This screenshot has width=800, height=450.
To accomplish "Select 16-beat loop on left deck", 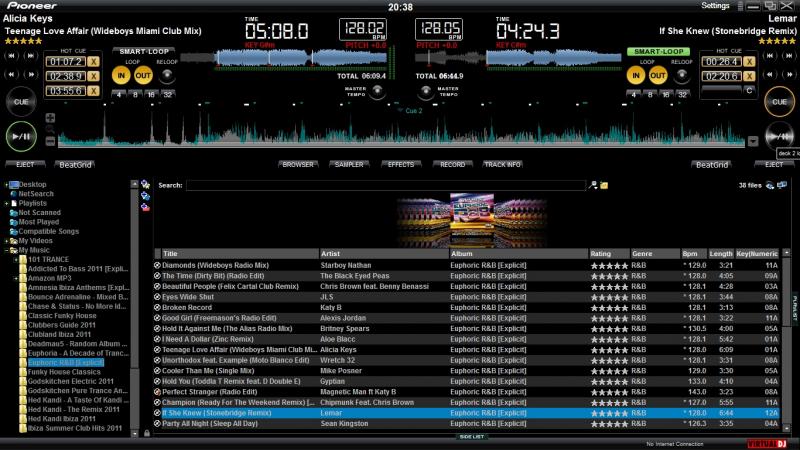I will (151, 94).
